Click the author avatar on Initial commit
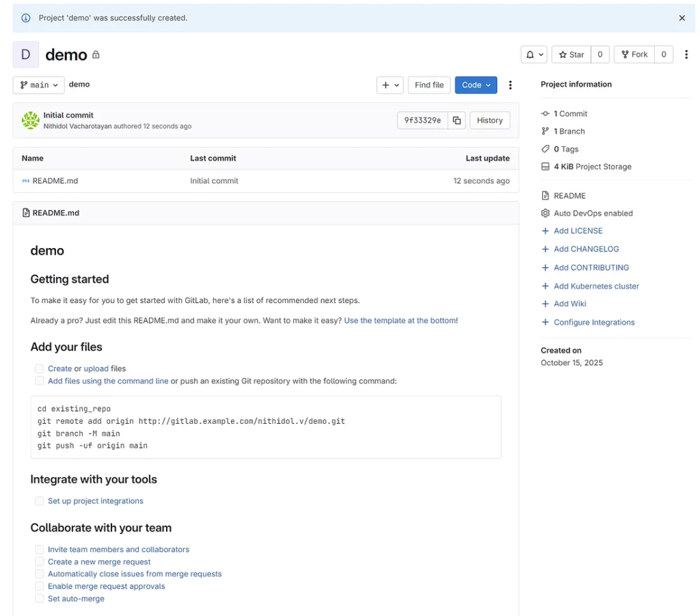This screenshot has width=700, height=616. click(x=30, y=120)
